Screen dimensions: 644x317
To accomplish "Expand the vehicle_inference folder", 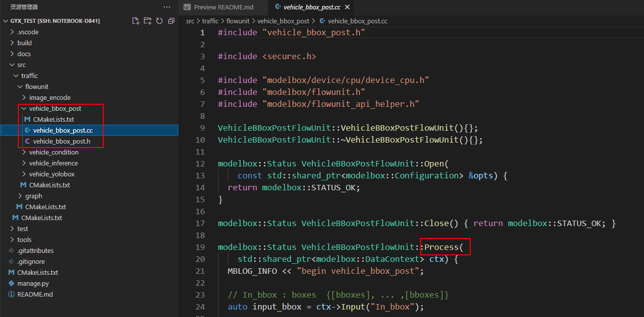I will [x=89, y=163].
